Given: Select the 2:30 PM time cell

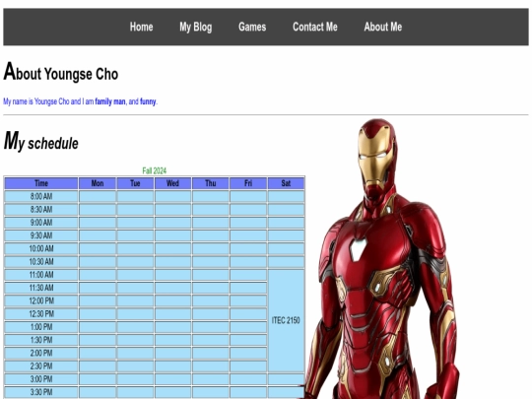Looking at the screenshot, I should coord(41,366).
